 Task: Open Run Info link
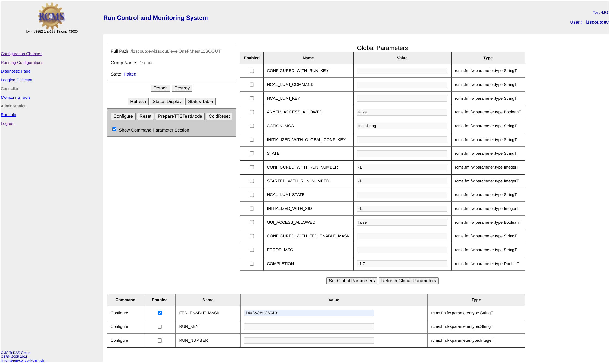click(8, 115)
